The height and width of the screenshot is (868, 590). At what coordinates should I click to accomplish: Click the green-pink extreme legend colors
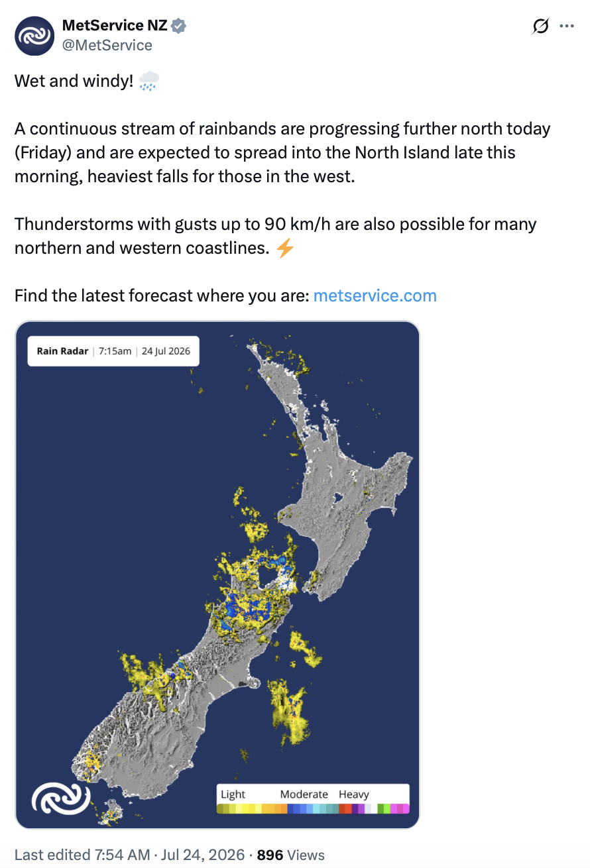coord(393,808)
